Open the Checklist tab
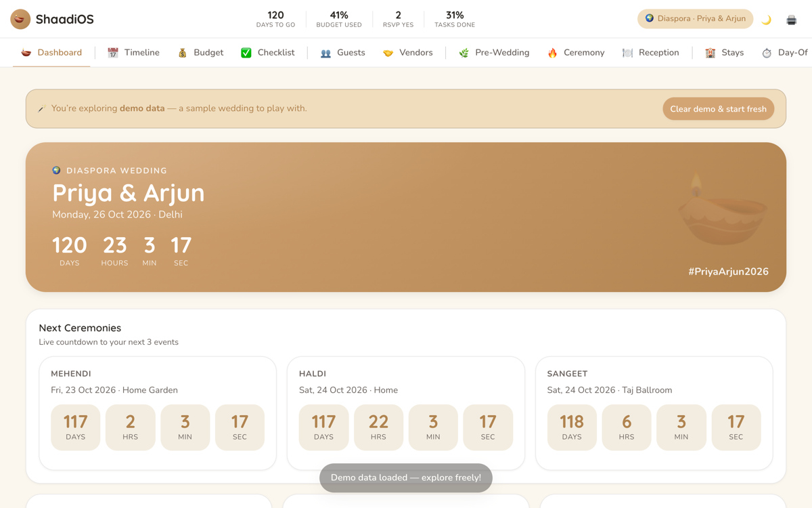Viewport: 812px width, 508px height. tap(268, 53)
